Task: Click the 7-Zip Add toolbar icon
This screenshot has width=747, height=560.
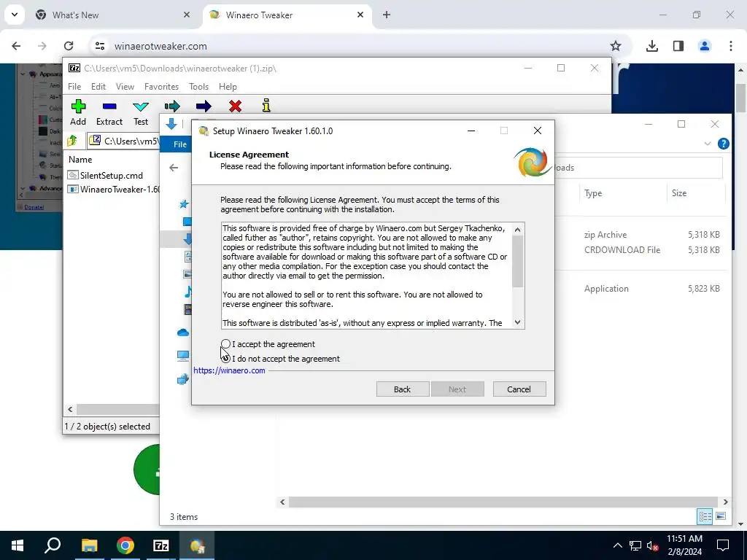Action: tap(78, 112)
